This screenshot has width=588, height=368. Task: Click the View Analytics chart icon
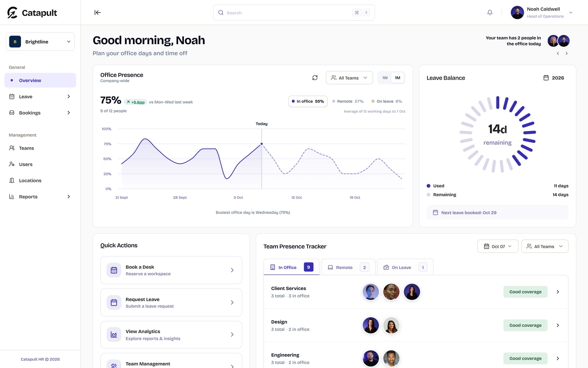[114, 334]
